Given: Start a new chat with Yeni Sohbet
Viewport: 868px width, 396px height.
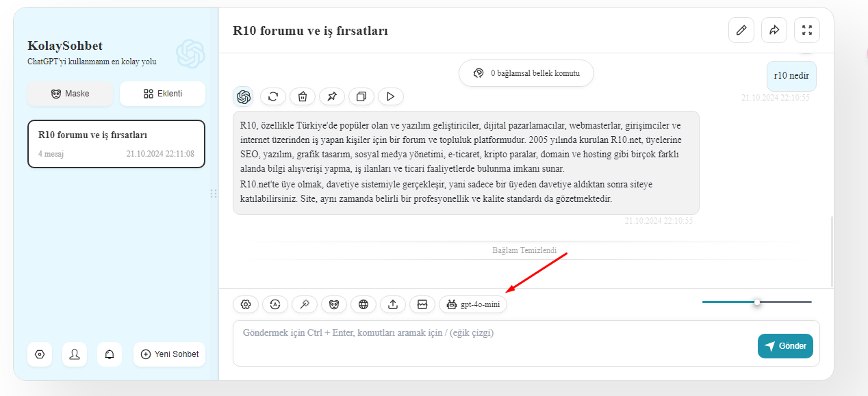Looking at the screenshot, I should [169, 354].
